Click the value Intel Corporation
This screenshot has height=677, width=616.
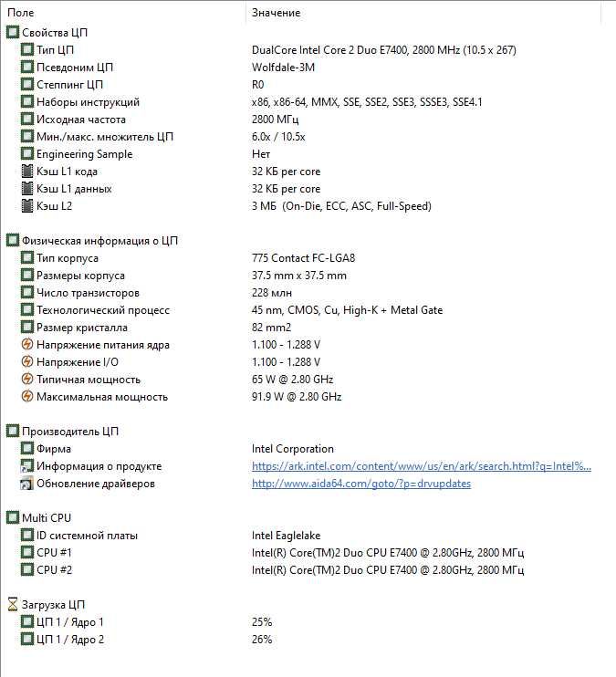tap(292, 449)
